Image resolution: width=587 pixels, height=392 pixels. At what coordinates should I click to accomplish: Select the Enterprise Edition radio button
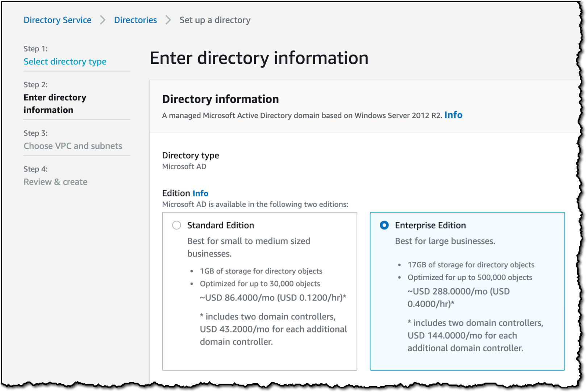point(384,225)
